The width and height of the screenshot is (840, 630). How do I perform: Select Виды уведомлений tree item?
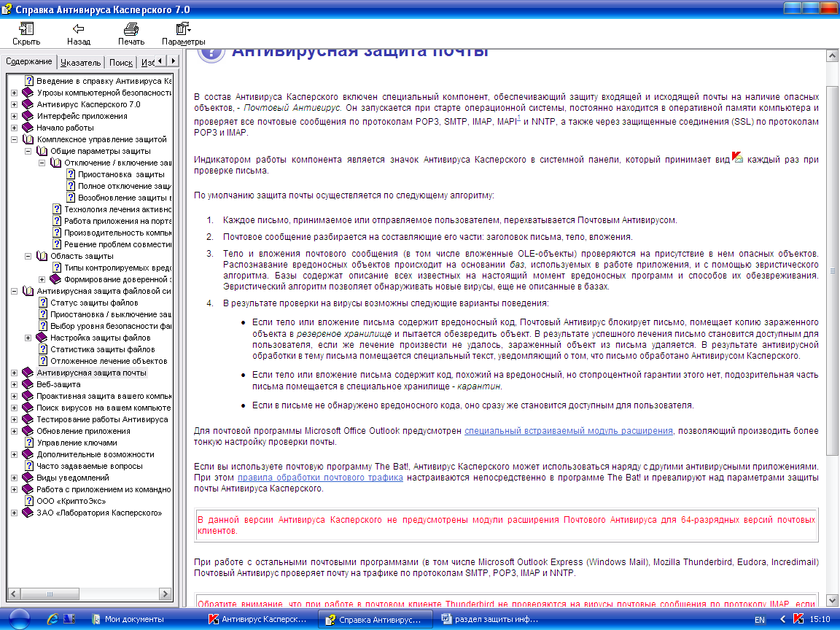73,478
